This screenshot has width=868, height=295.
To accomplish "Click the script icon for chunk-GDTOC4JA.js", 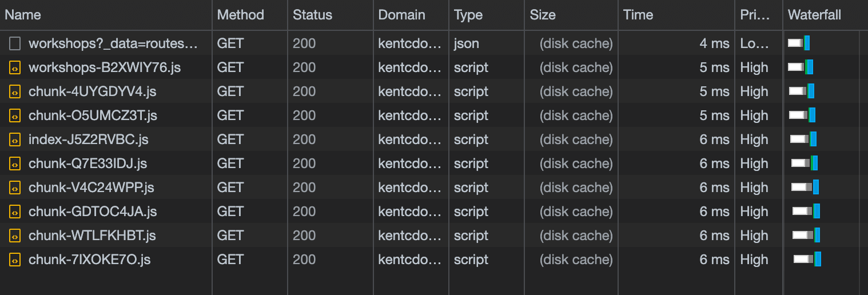I will pos(15,212).
